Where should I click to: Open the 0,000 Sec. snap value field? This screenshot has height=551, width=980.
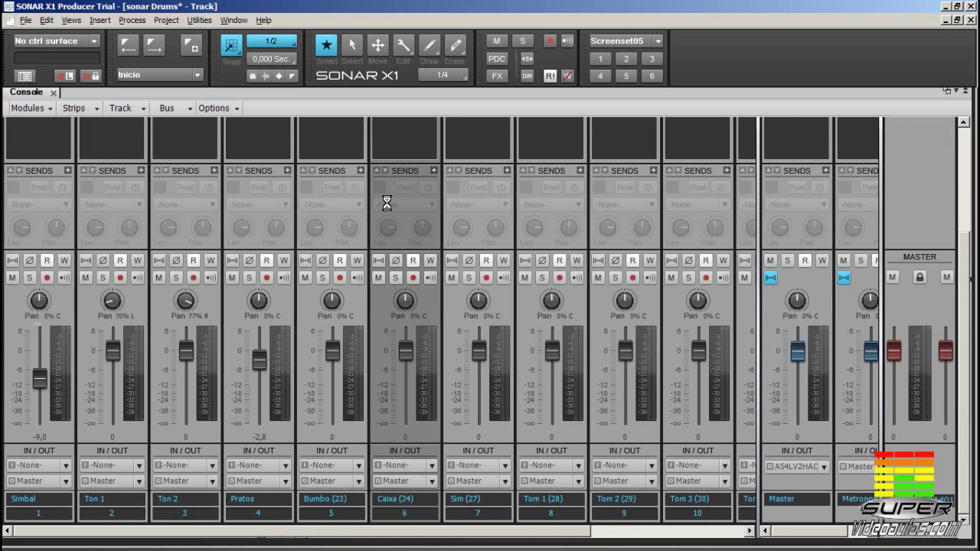tap(272, 59)
